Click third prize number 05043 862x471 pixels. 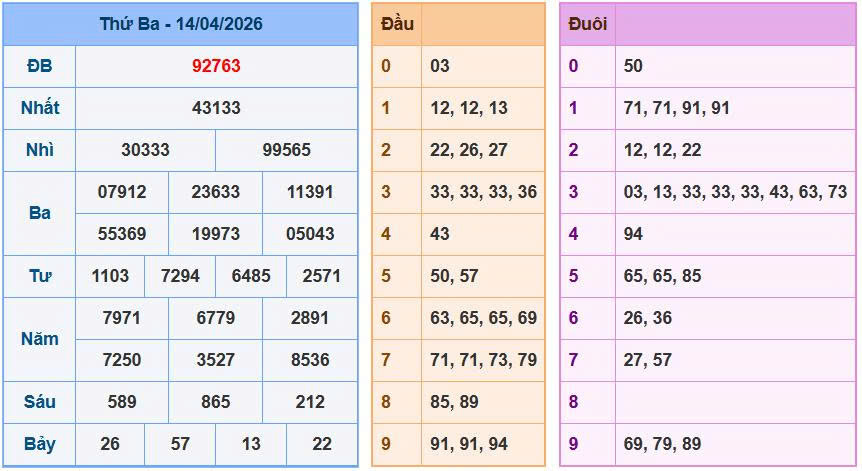[310, 233]
